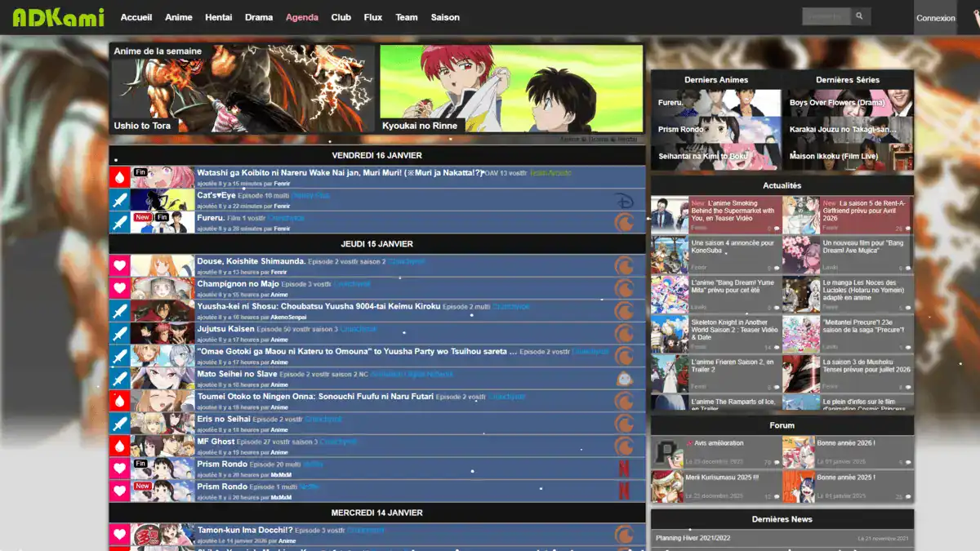
Task: Click the Karakai Jouzu no Takagi-san entry
Action: (x=848, y=130)
